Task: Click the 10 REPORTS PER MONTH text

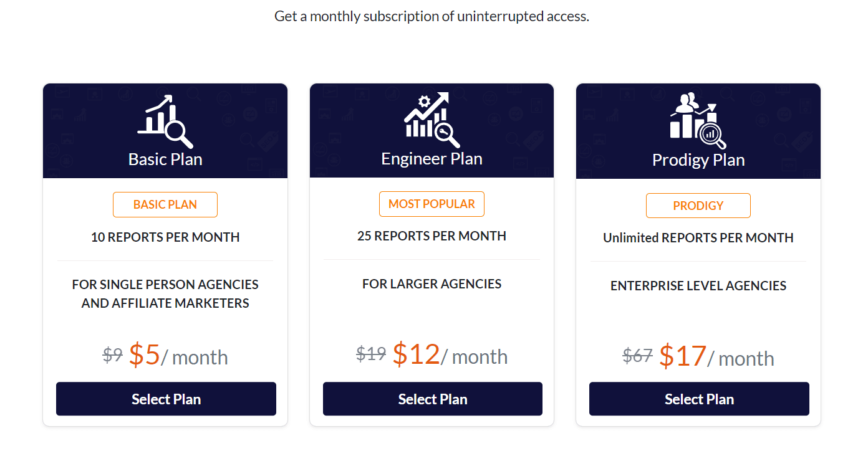Action: click(165, 237)
